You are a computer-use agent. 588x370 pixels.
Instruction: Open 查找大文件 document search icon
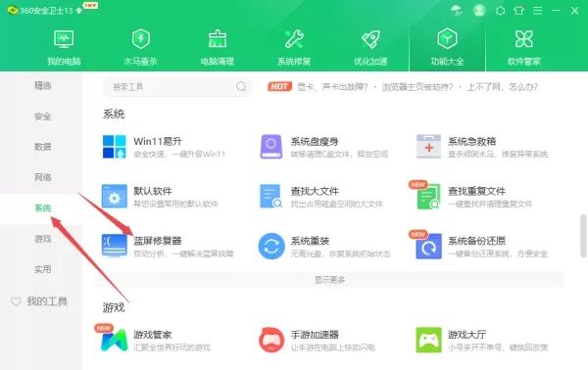pos(271,196)
